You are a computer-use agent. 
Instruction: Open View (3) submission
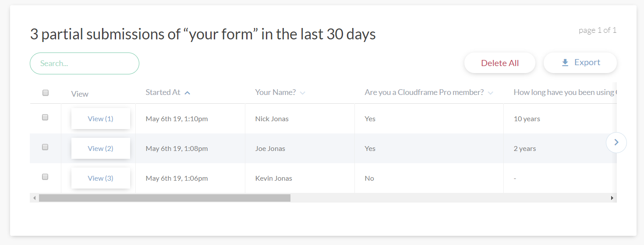(x=101, y=178)
